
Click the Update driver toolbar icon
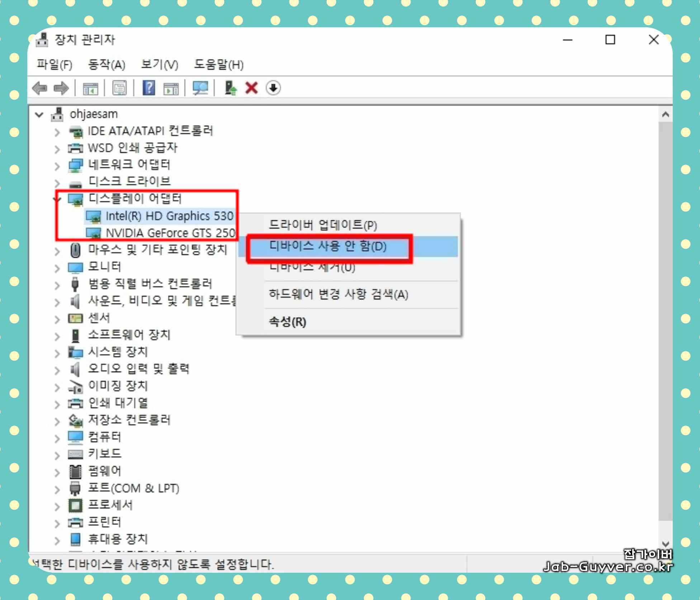[x=230, y=88]
